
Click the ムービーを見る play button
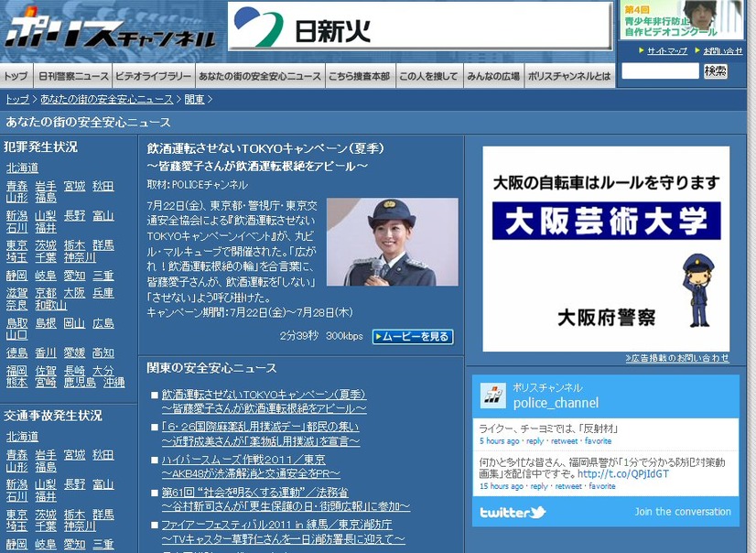[413, 337]
